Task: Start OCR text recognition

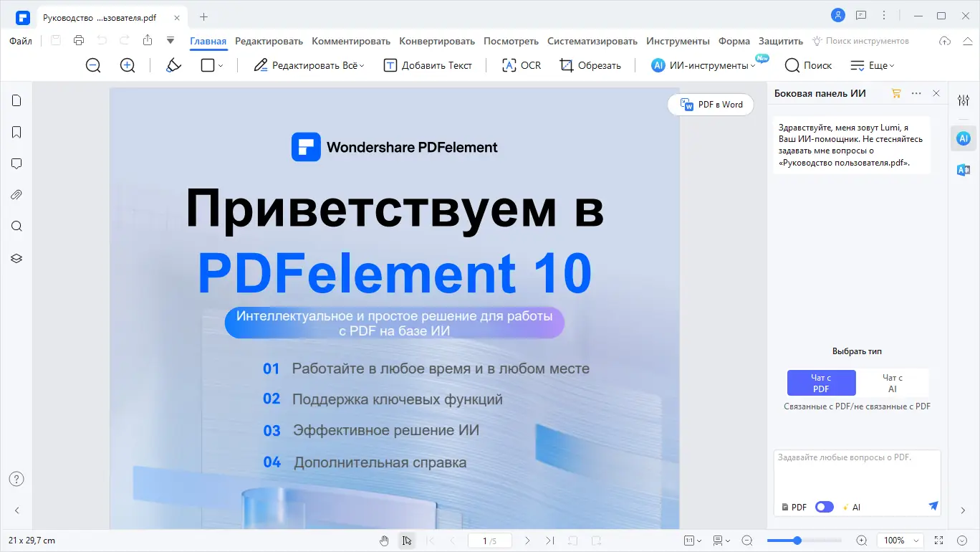Action: click(521, 65)
